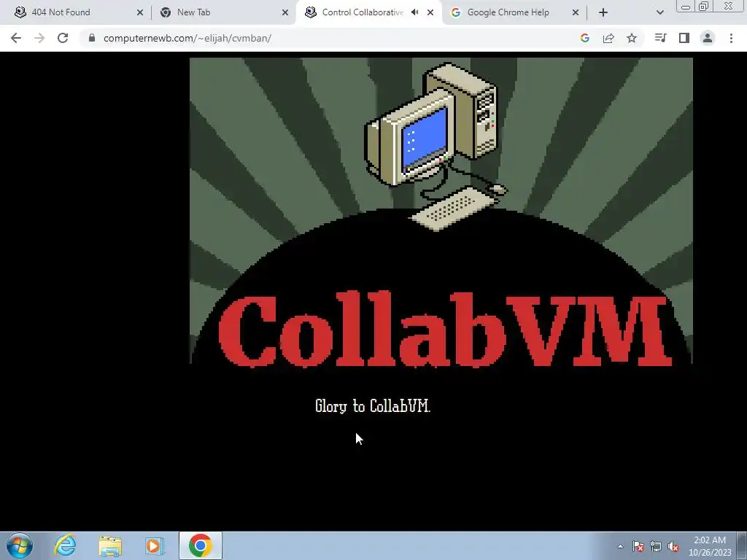Go back using the browser back arrow
This screenshot has height=560, width=747.
coord(16,38)
